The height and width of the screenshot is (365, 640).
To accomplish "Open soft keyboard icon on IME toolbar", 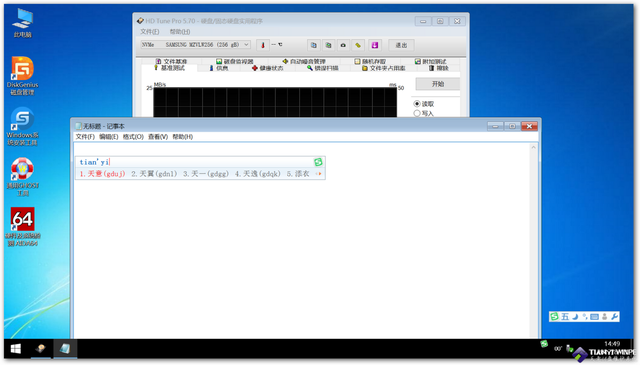I will 594,316.
